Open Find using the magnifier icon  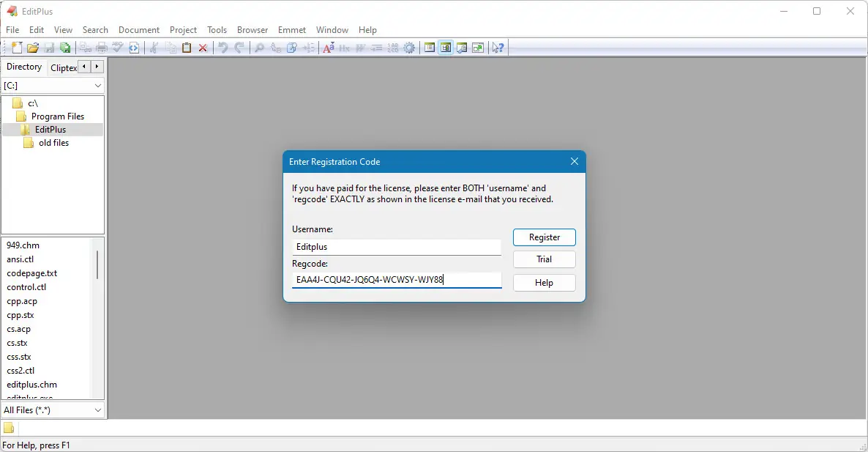[x=260, y=48]
